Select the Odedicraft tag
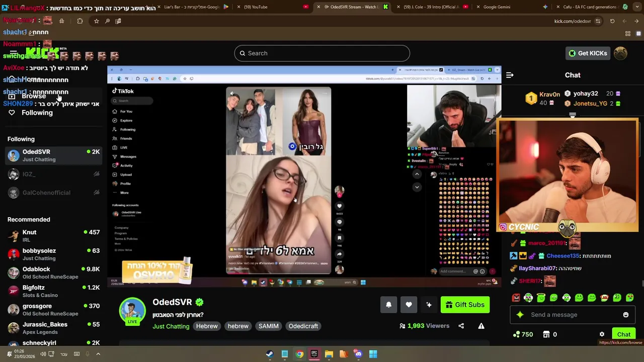The width and height of the screenshot is (644, 362). 303,326
